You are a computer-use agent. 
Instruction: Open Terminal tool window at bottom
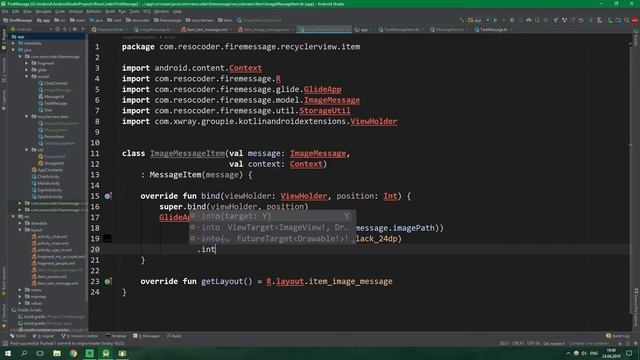(116, 336)
